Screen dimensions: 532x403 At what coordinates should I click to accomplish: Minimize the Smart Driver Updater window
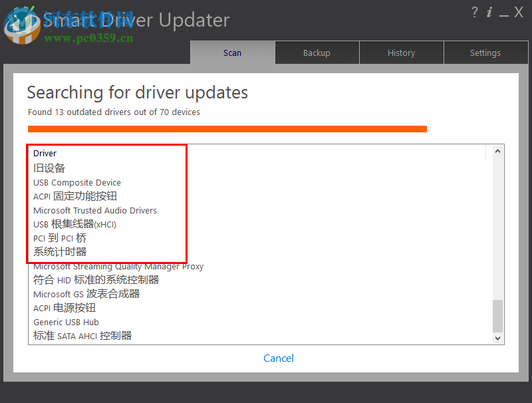coord(503,13)
